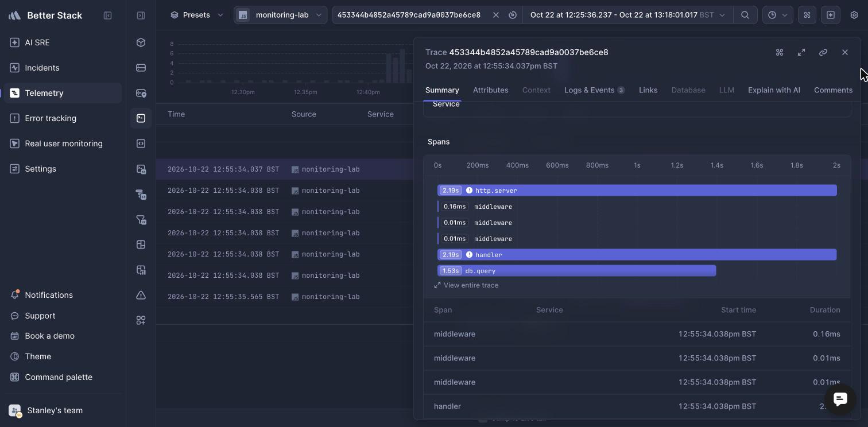
Task: Open the Presets dropdown
Action: tap(197, 15)
